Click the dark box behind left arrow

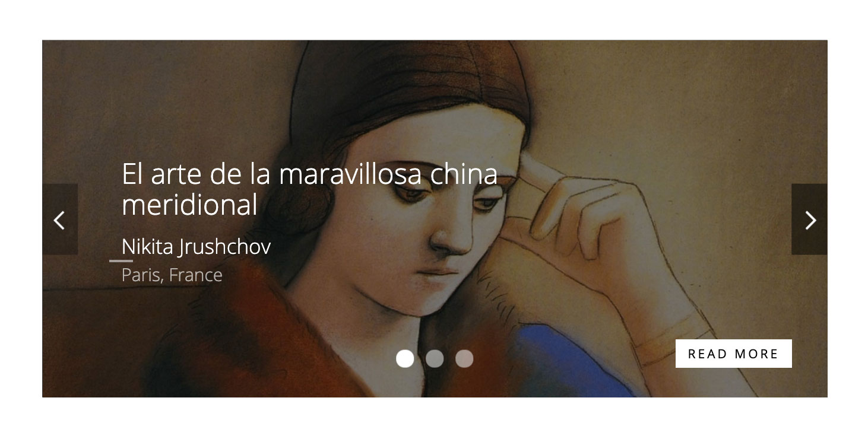(60, 219)
